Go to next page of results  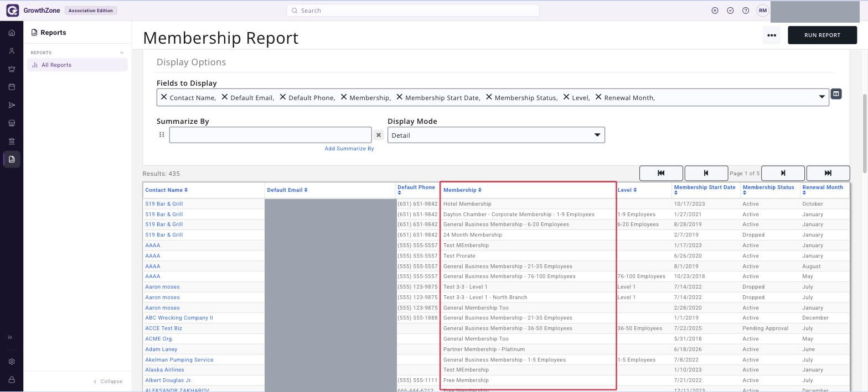(x=783, y=173)
